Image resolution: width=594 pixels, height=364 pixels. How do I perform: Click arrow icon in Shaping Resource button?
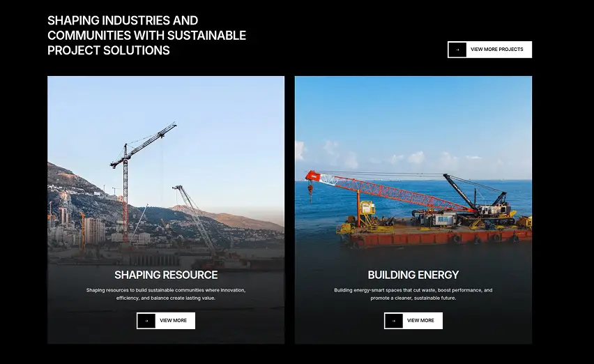146,321
